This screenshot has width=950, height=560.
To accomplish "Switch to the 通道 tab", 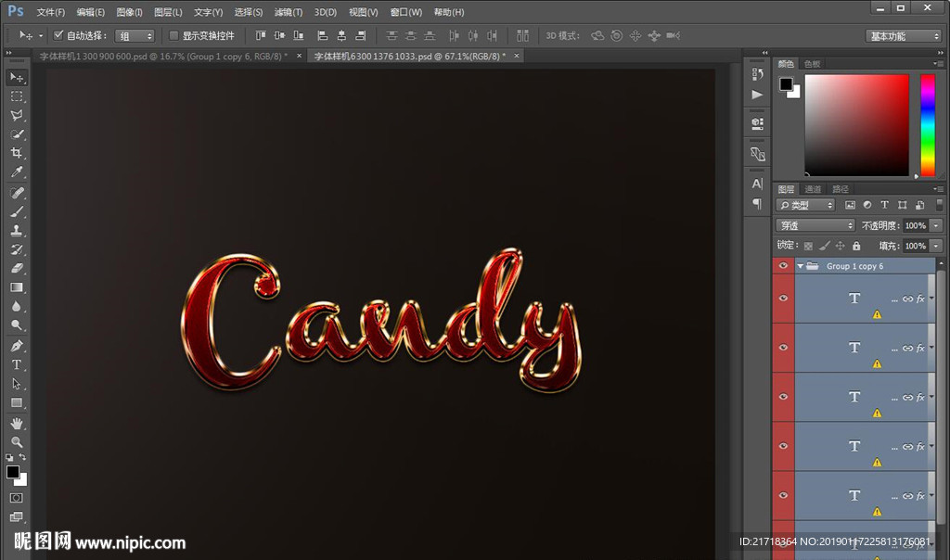I will pos(813,189).
